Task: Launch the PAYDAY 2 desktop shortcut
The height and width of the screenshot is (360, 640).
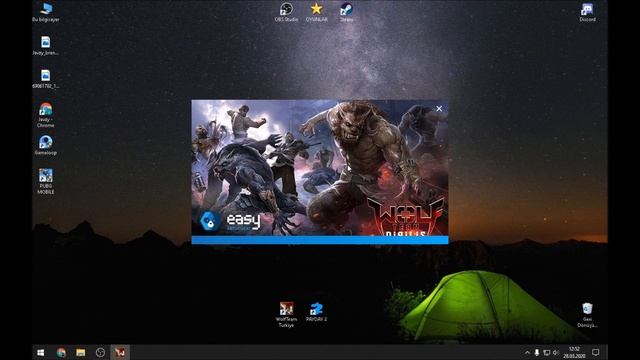Action: point(316,312)
